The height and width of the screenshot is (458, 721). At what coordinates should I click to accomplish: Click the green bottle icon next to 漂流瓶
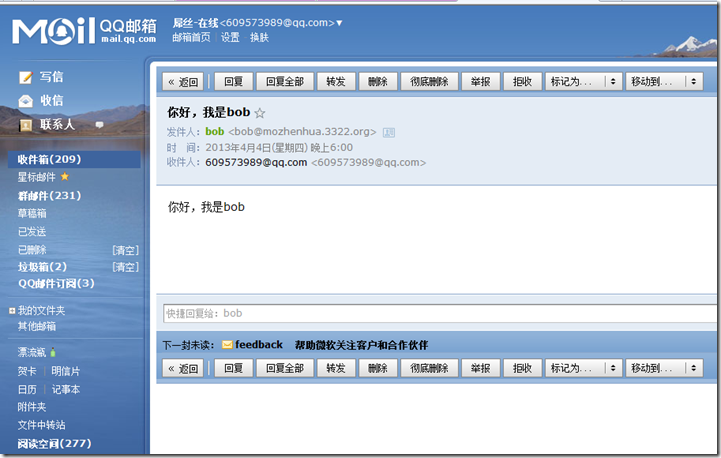pos(53,352)
